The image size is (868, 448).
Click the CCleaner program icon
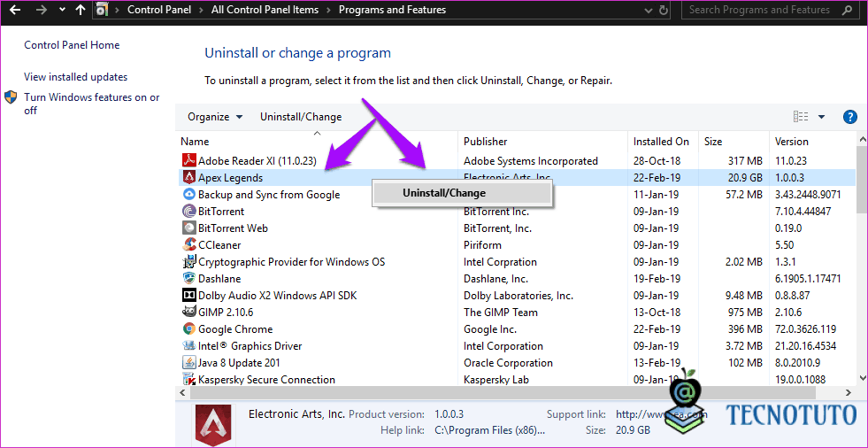[189, 244]
